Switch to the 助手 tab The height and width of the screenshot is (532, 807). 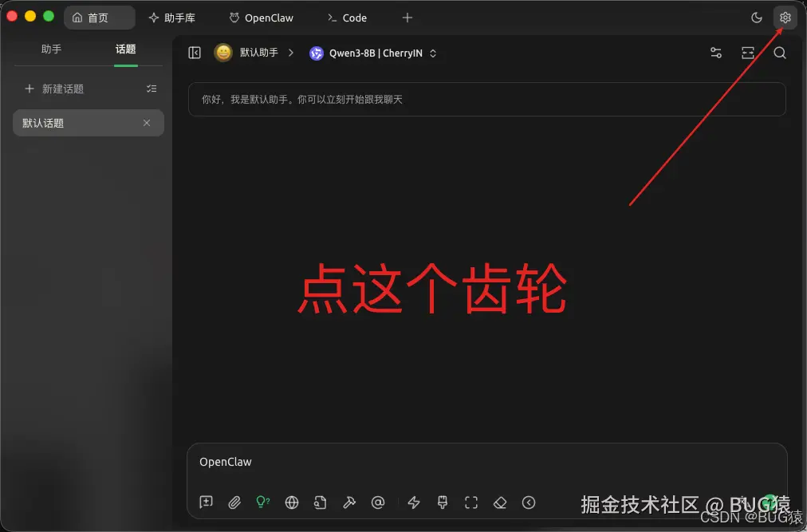tap(51, 49)
